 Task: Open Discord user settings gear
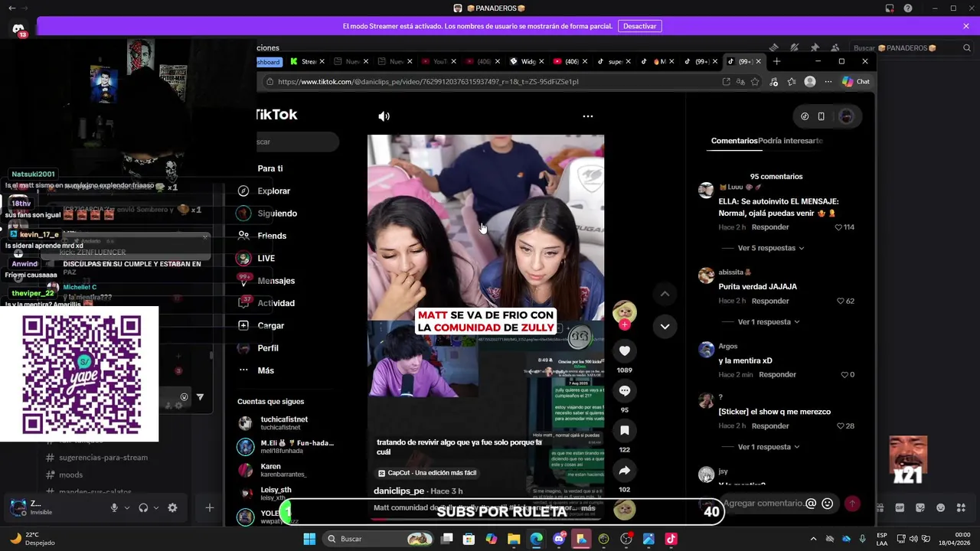pos(172,507)
